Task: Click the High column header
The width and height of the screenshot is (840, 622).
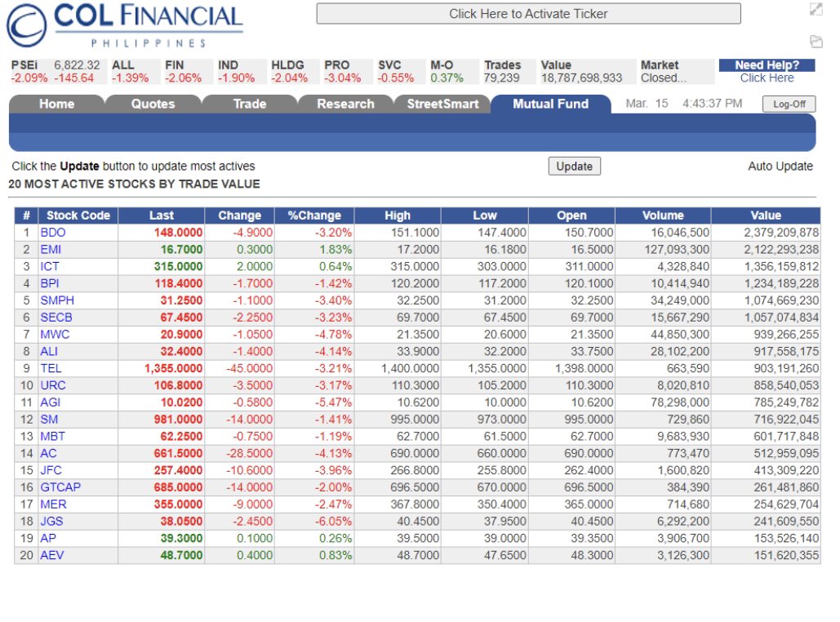Action: point(398,215)
